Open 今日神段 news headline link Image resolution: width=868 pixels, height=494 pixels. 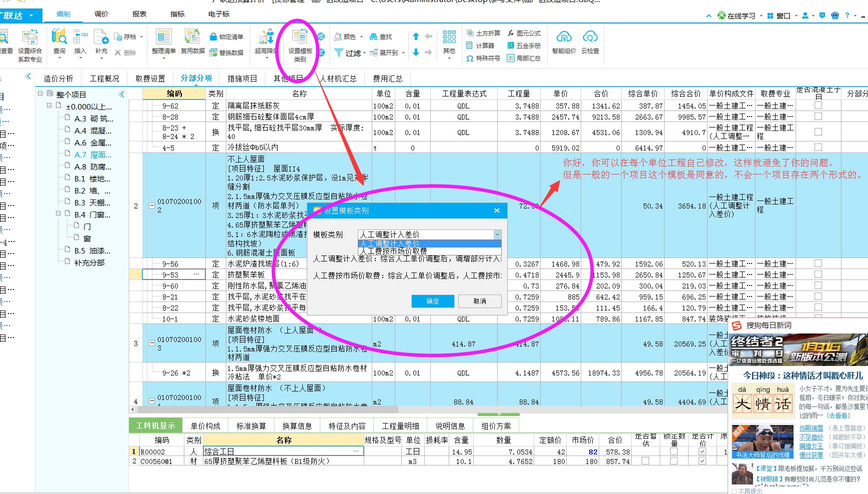tap(803, 375)
